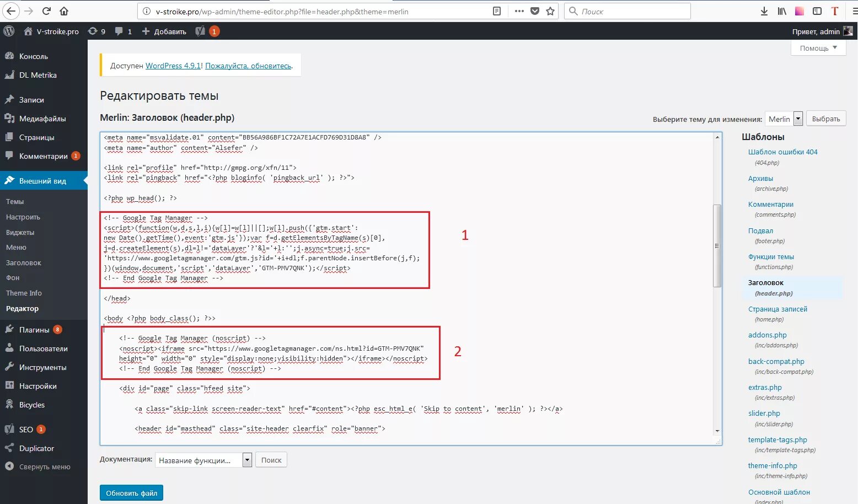Collapse sidebar with Свернуть меню
Image resolution: width=858 pixels, height=504 pixels.
click(44, 467)
